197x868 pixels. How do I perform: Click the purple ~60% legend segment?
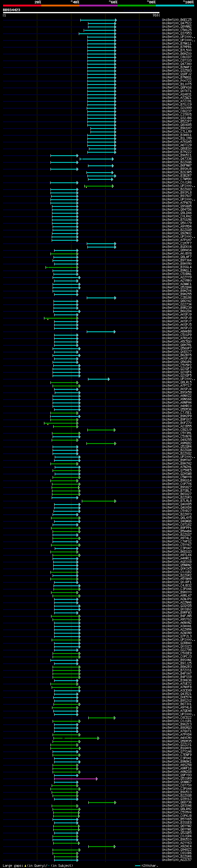click(99, 6)
